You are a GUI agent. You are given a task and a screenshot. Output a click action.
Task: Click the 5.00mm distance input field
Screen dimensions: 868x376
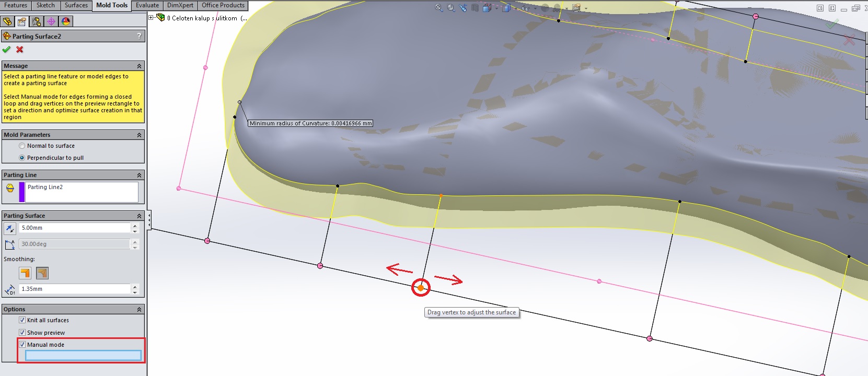tap(74, 228)
